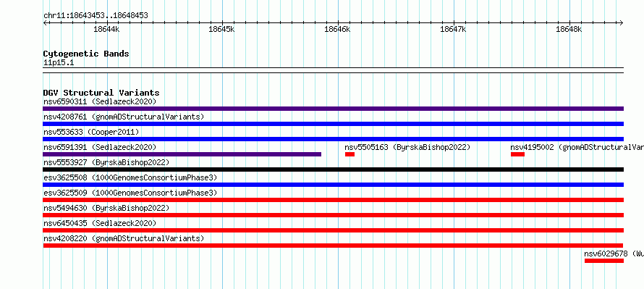Select the black nsv5553927 variant bar
Image resolution: width=644 pixels, height=289 pixels.
333,169
